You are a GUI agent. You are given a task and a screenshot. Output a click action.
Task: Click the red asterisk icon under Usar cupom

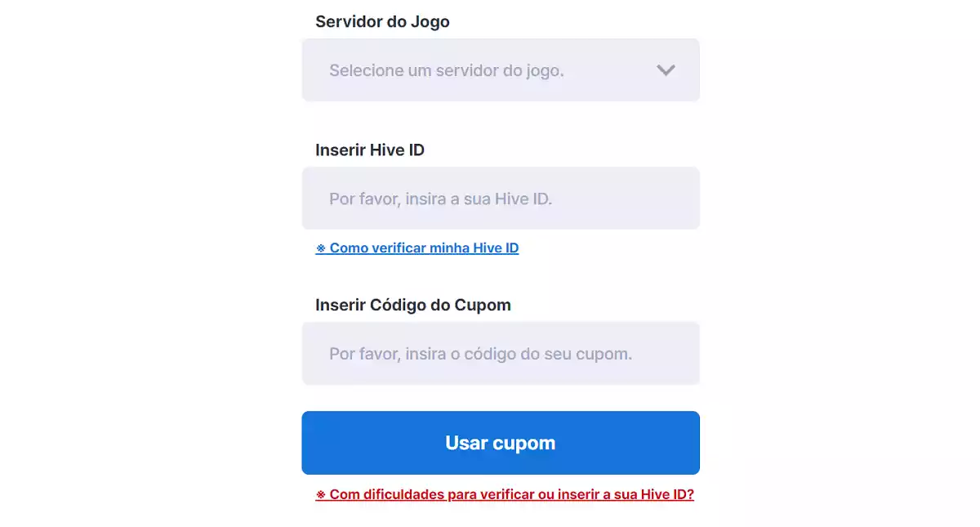[320, 494]
